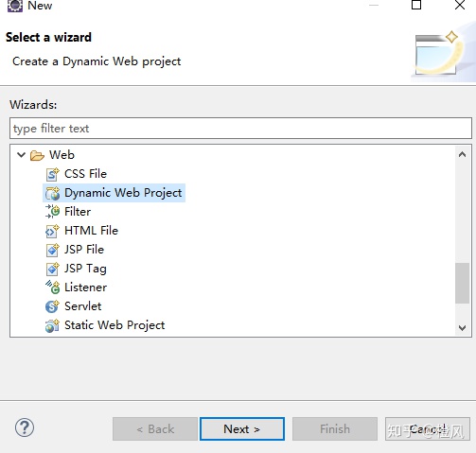
Task: Select the JSP Tag icon
Action: click(x=52, y=269)
